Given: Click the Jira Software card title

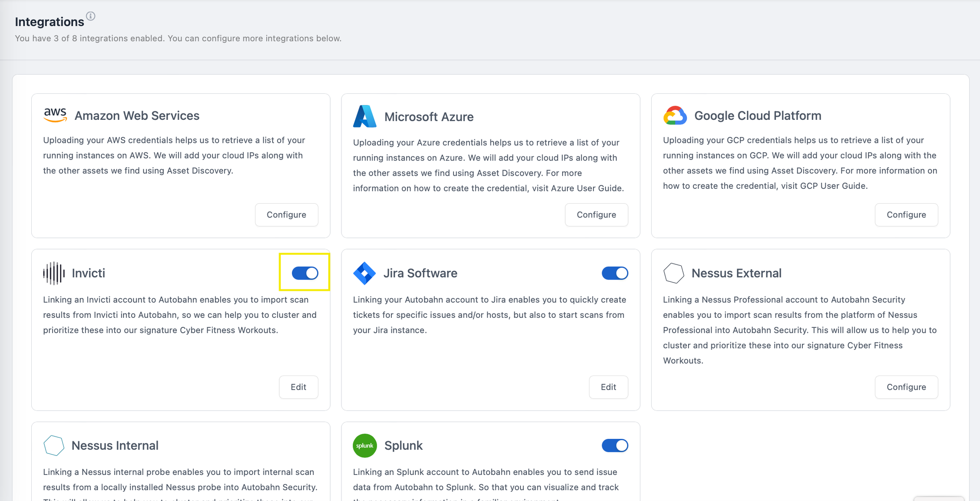Looking at the screenshot, I should 420,273.
